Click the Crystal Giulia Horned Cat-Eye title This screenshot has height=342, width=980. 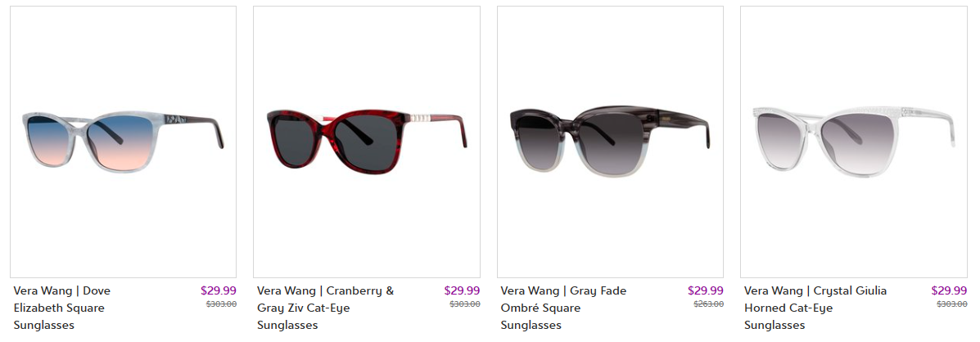pos(815,308)
